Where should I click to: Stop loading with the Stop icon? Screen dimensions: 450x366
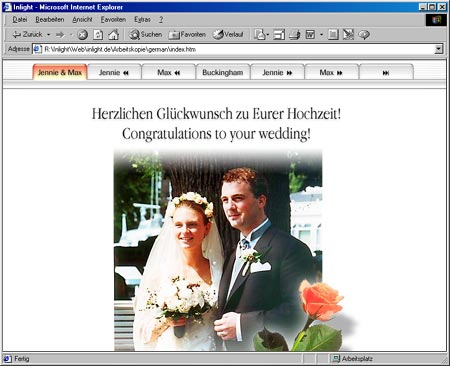tap(82, 35)
